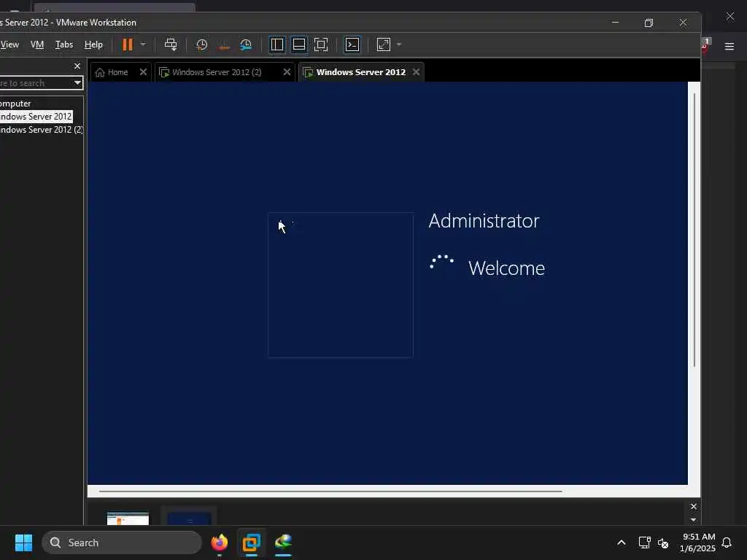Screen dimensions: 747x560
Task: Open the library search dropdown arrow
Action: [77, 83]
